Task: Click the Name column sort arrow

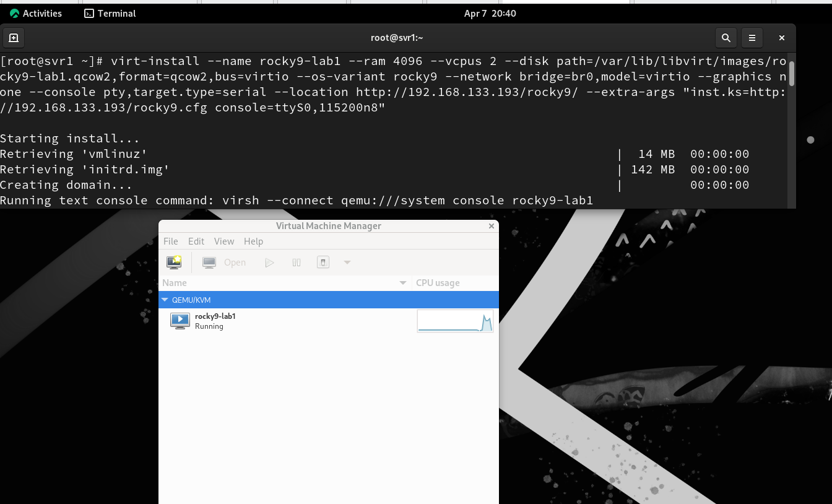Action: [x=403, y=283]
